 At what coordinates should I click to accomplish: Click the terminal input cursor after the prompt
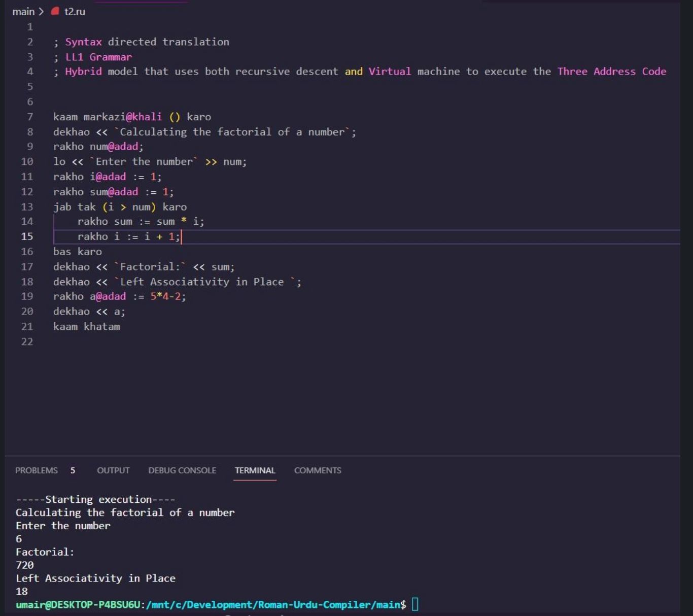[x=415, y=604]
